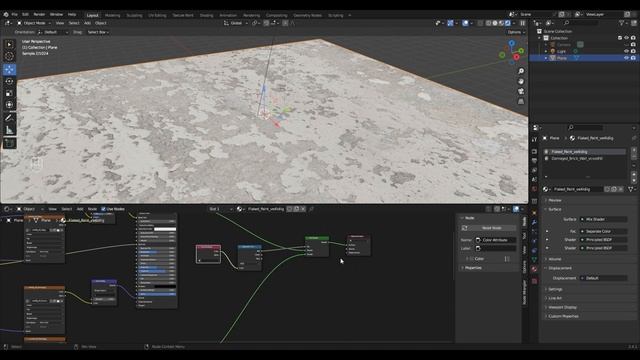Open the Tool properties tab icon
The width and height of the screenshot is (640, 360).
[534, 139]
